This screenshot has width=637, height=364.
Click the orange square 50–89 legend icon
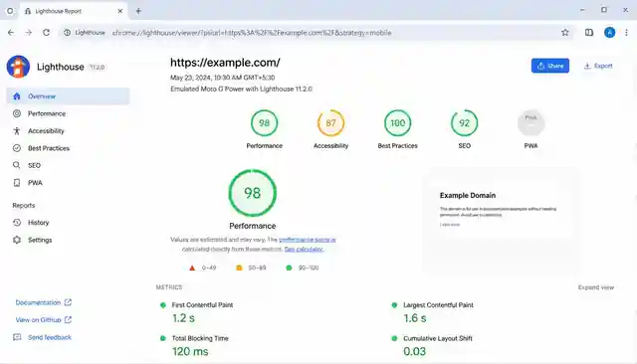[239, 268]
